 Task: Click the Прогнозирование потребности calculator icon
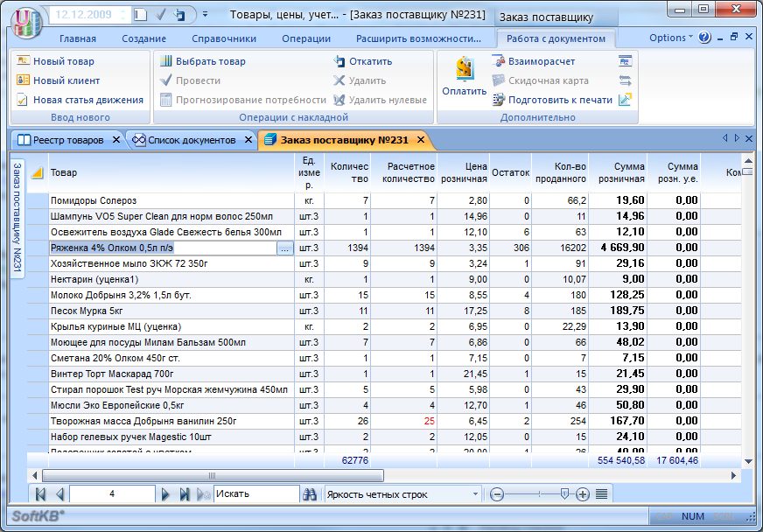point(166,100)
